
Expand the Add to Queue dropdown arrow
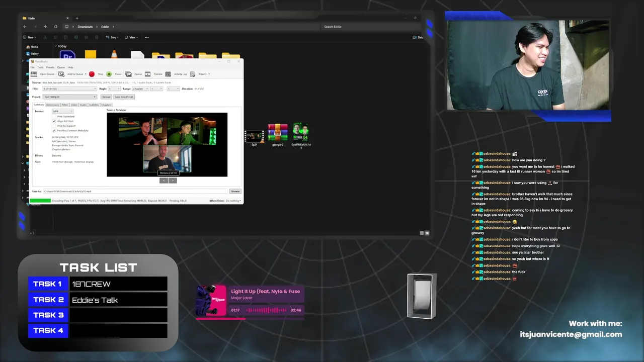86,74
